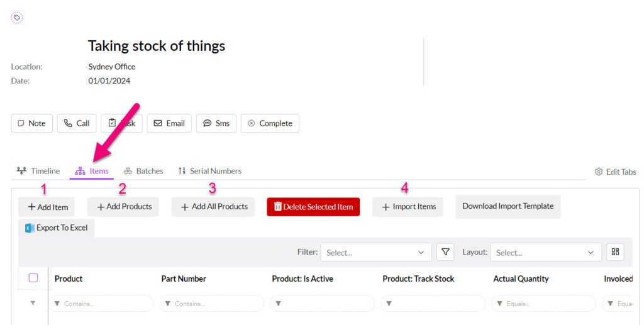Screen dimensions: 644x325
Task: Open the Product: Track Stock column filter
Action: (x=433, y=304)
